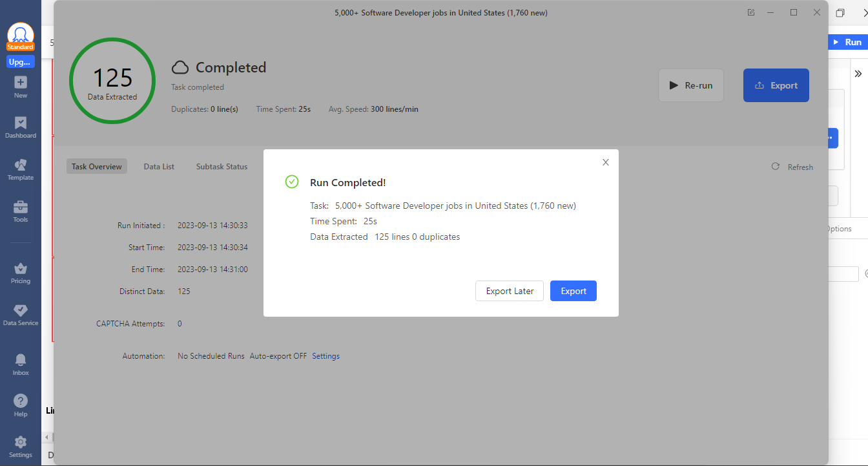Open automation Settings link

[x=325, y=356]
